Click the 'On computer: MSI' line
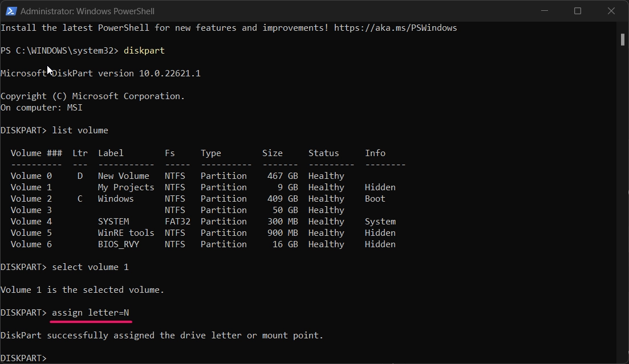 click(41, 108)
